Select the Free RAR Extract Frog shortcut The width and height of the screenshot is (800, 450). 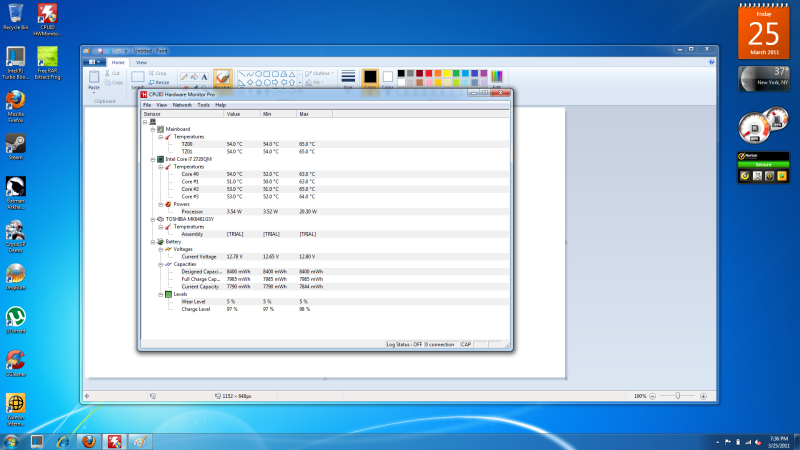pyautogui.click(x=47, y=63)
